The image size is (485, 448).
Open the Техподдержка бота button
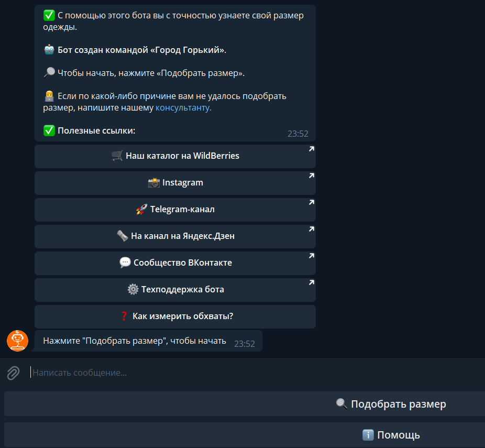click(175, 290)
